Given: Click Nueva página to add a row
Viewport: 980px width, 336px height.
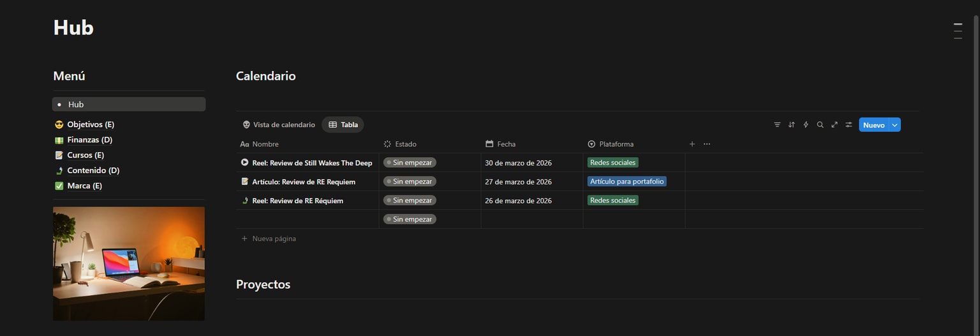Looking at the screenshot, I should (269, 238).
